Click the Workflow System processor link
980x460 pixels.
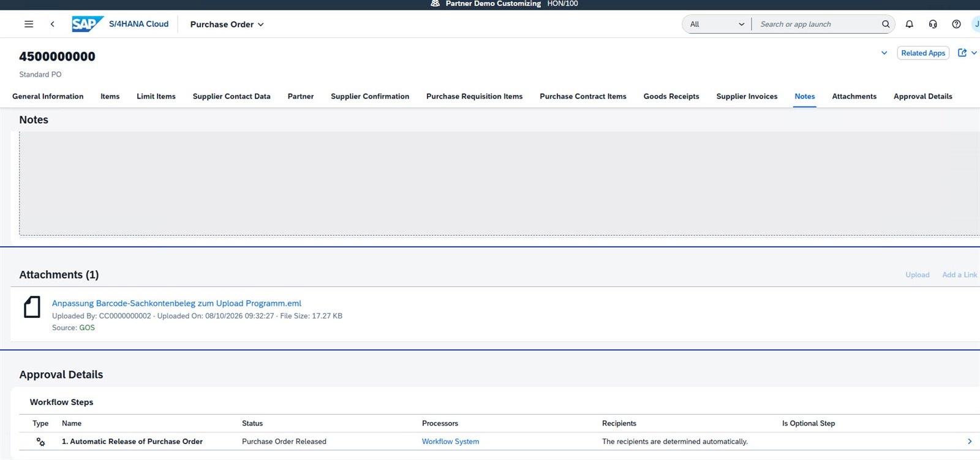click(451, 442)
